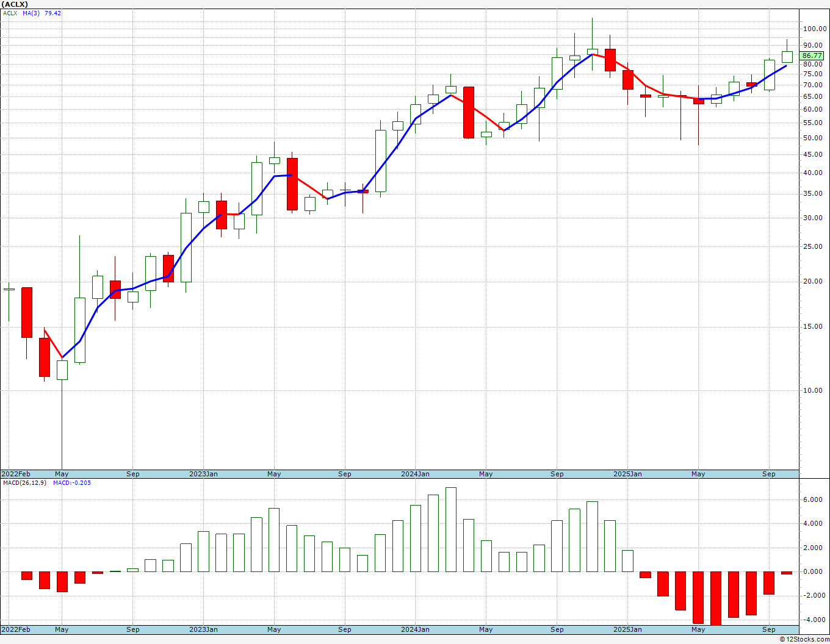Viewport: 830px width, 644px height.
Task: Click the 75.00 price axis label
Action: (x=813, y=74)
